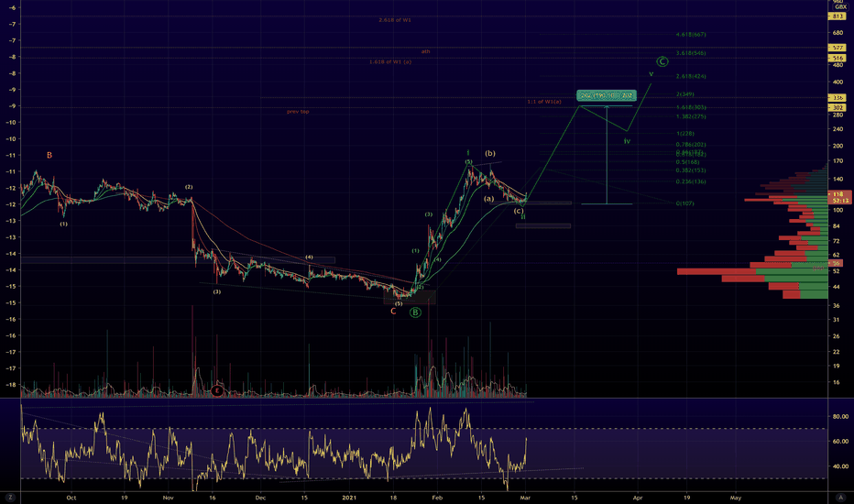This screenshot has width=854, height=504.
Task: Click the 516 yellow price label
Action: point(838,58)
